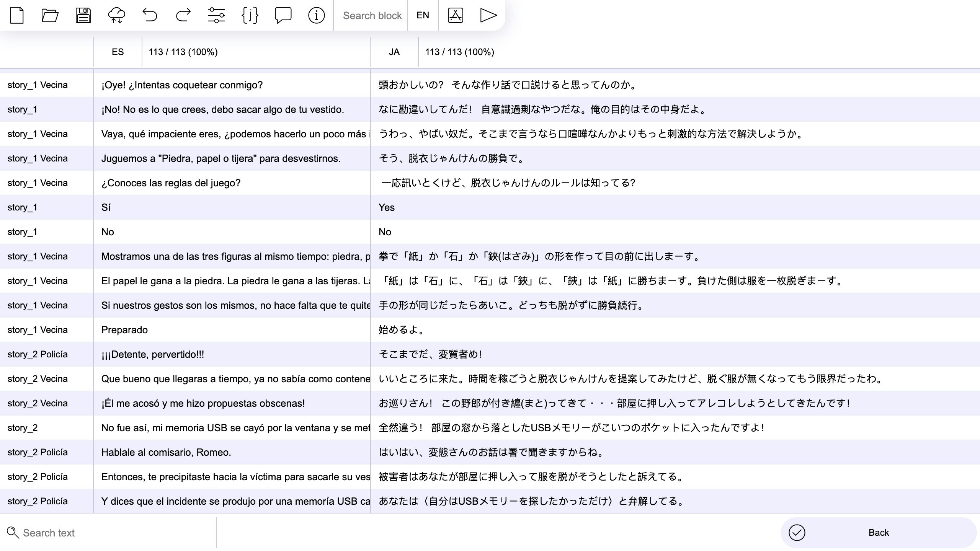Screen dimensions: 980x551
Task: Redo with the forward arrow icon
Action: pos(183,15)
